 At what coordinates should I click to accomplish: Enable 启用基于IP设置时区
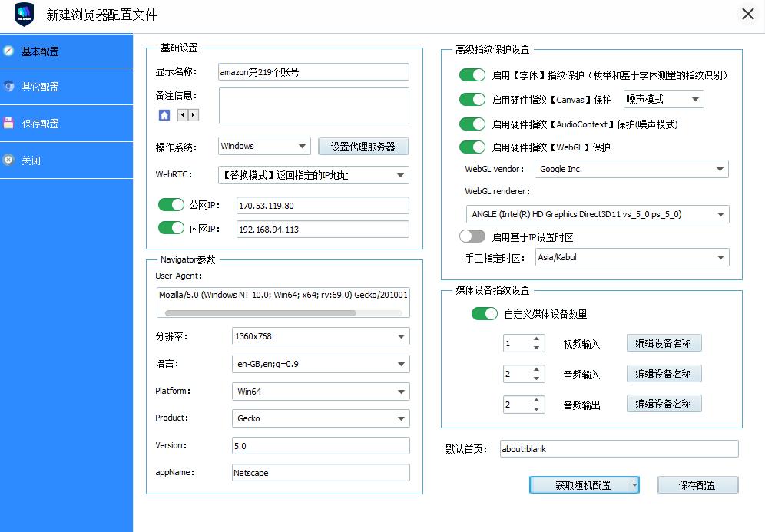coord(472,238)
